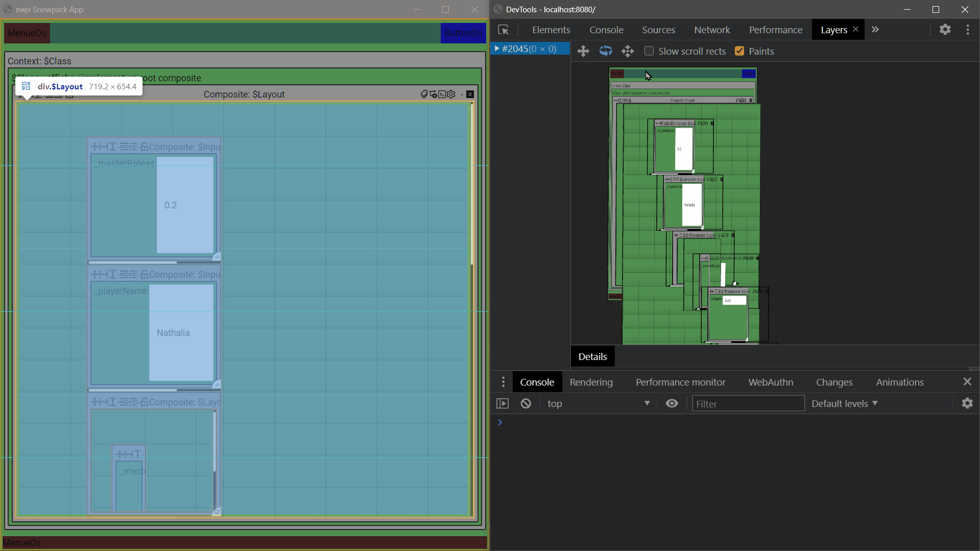This screenshot has width=980, height=551.
Task: Toggle lock icon on nested Composite $Layout
Action: click(x=145, y=402)
